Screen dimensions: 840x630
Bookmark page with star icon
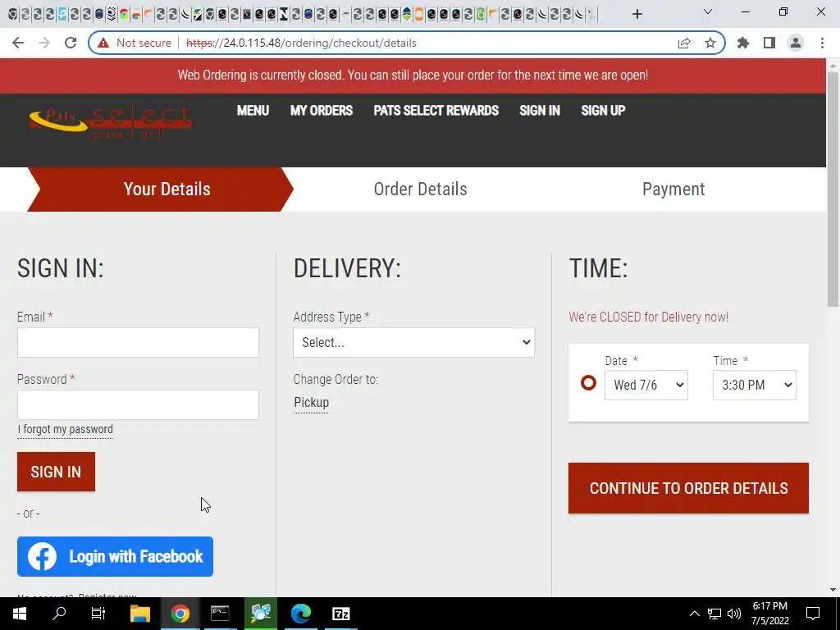(x=710, y=43)
